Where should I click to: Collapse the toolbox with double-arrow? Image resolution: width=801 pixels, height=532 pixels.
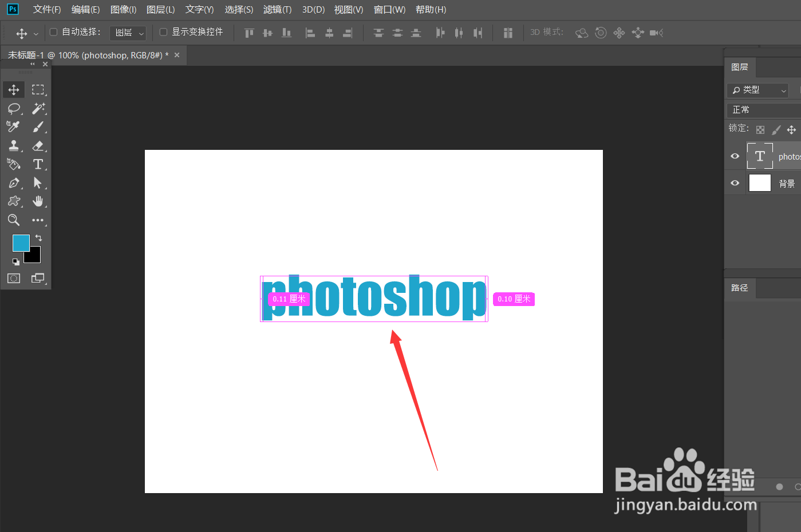point(33,64)
